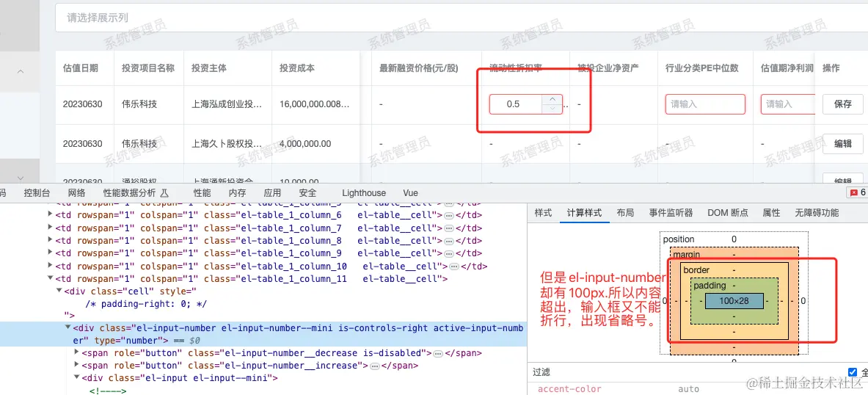Viewport: 868px width, 395px height.
Task: Collapse the div class="cell" node
Action: (59, 291)
